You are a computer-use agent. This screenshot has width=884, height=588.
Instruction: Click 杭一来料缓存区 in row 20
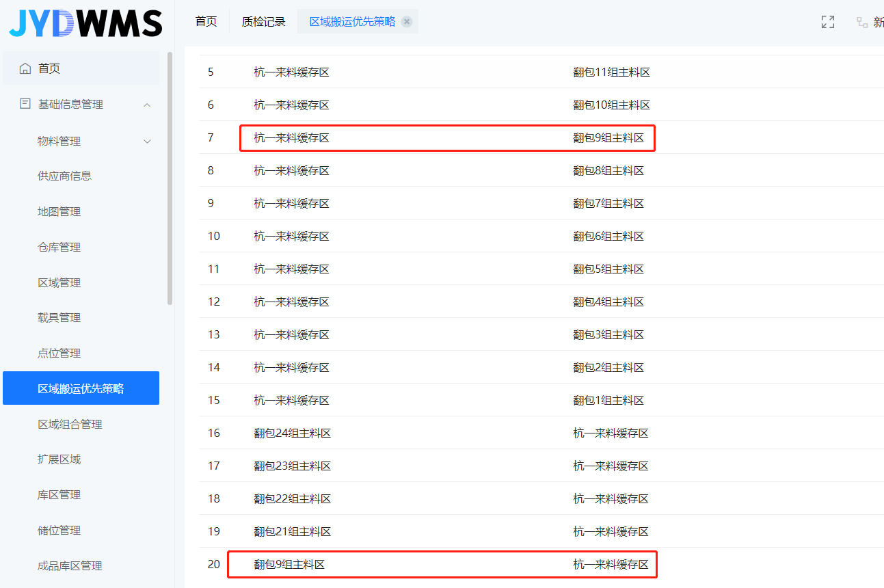[x=611, y=564]
